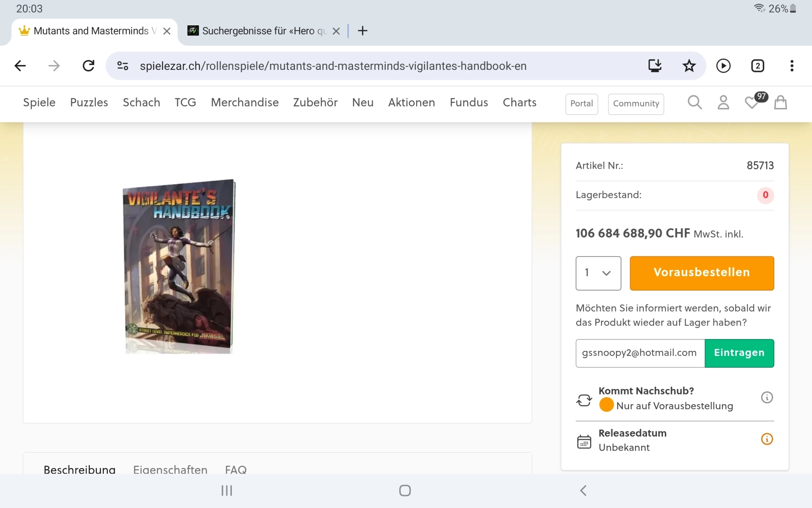Click the install/download page icon
This screenshot has width=812, height=508.
pos(655,66)
